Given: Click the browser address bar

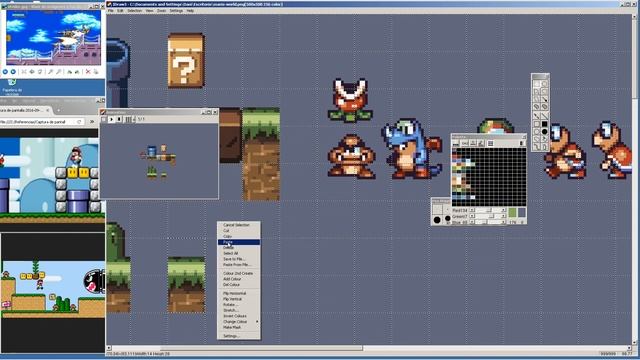Looking at the screenshot, I should click(37, 122).
